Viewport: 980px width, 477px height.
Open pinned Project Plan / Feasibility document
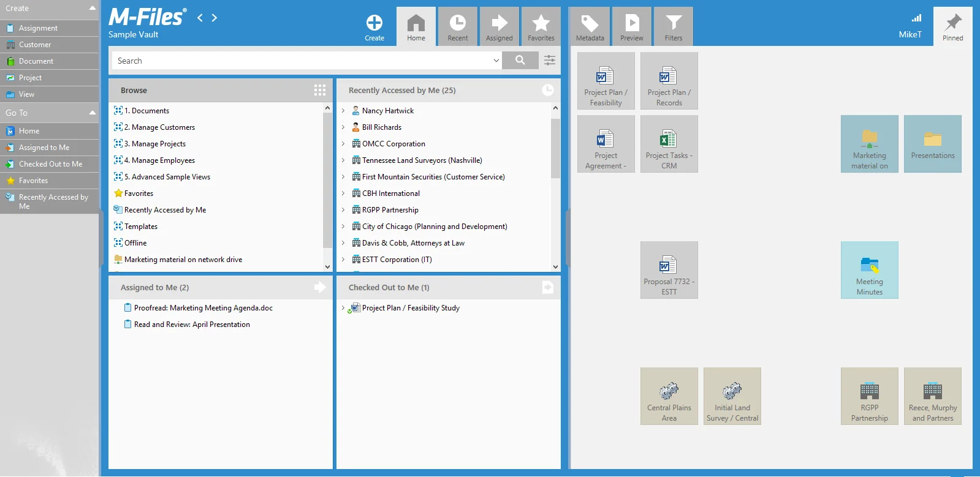[x=606, y=81]
